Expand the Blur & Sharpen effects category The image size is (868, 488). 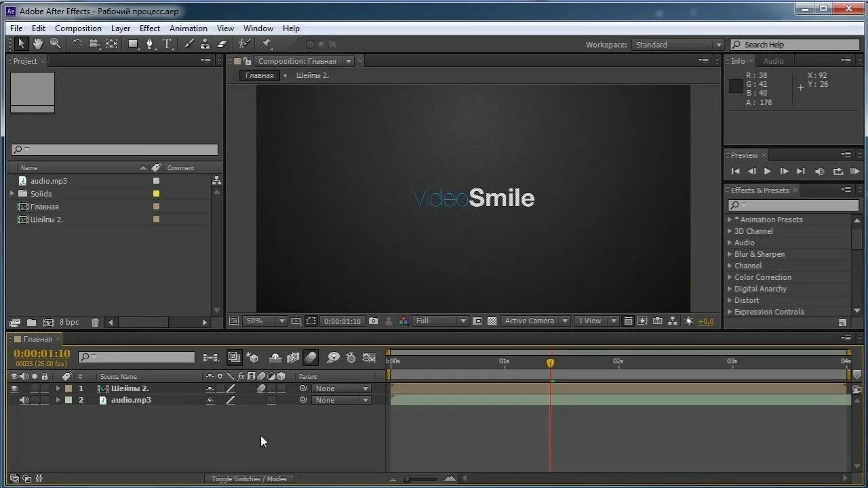730,254
